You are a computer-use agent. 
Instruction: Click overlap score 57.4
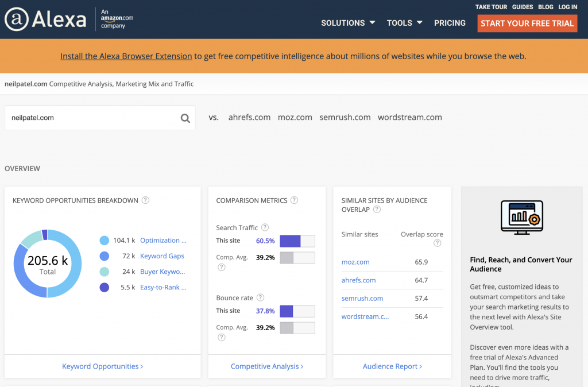click(x=421, y=299)
